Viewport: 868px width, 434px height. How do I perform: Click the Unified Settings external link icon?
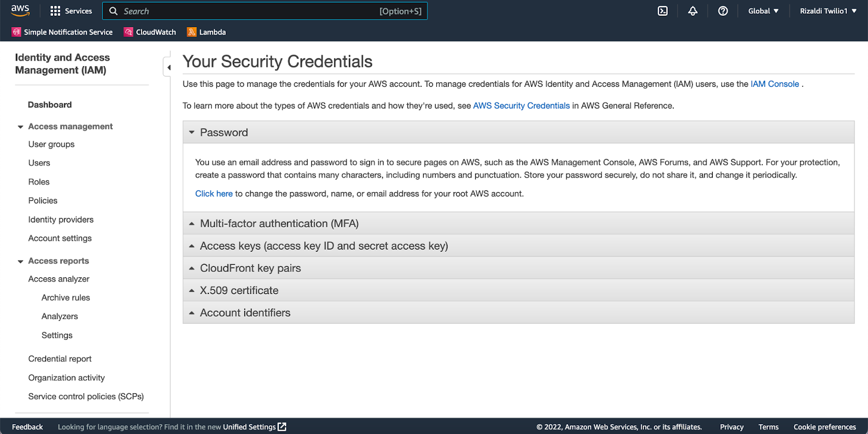tap(282, 427)
